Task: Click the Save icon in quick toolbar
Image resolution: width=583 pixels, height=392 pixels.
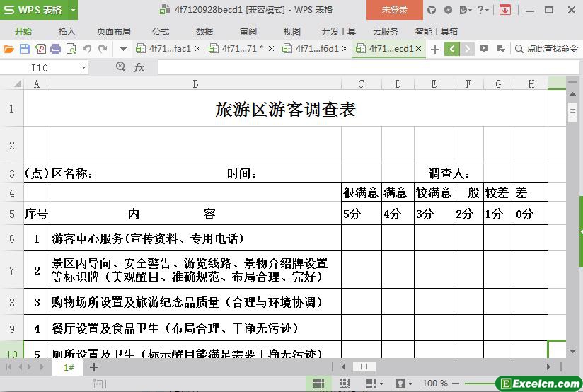Action: pos(24,49)
